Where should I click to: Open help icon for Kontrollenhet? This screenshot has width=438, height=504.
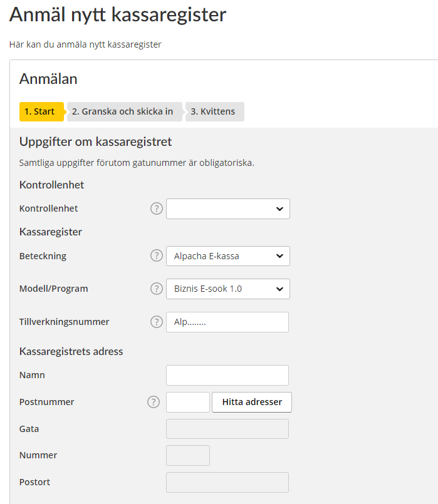(x=157, y=208)
